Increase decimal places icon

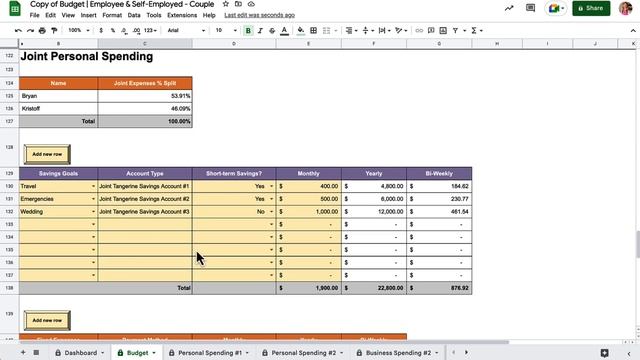pos(136,31)
